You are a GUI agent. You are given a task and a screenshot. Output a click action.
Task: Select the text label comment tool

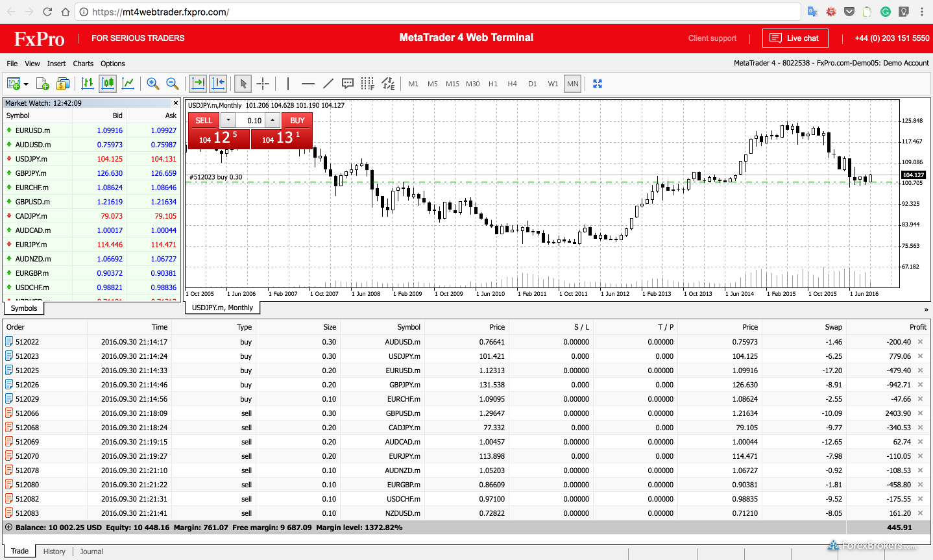coord(348,84)
